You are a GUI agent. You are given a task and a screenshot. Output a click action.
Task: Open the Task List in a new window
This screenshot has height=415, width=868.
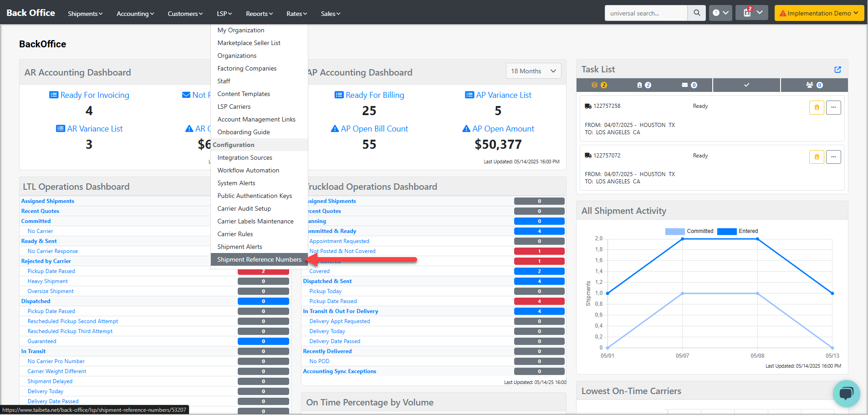pos(837,70)
